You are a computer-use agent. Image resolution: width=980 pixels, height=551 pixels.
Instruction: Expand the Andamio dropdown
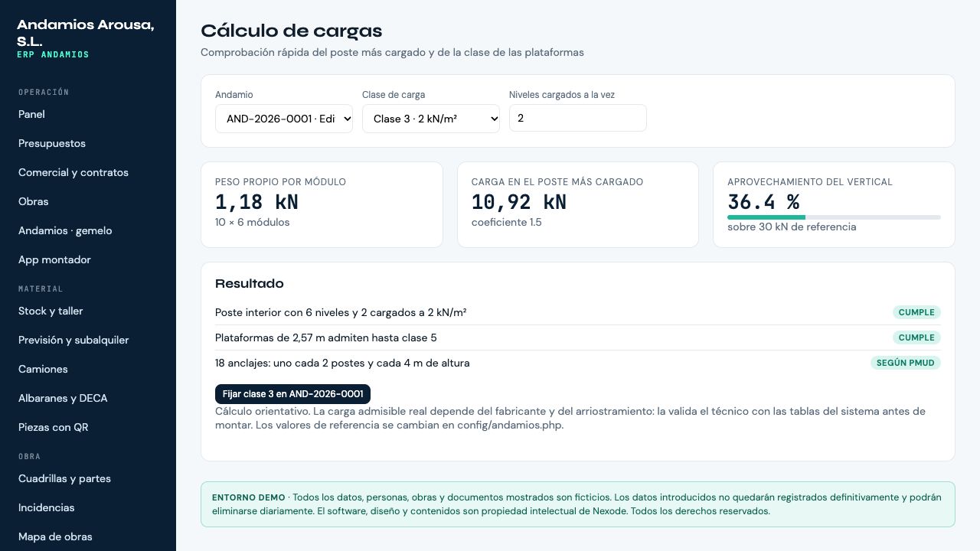click(284, 119)
